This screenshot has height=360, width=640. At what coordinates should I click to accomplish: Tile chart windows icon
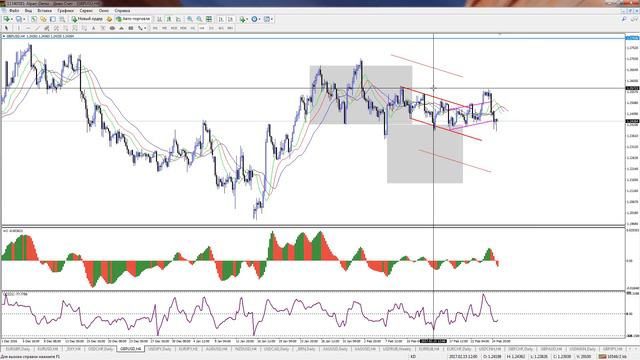pos(209,19)
